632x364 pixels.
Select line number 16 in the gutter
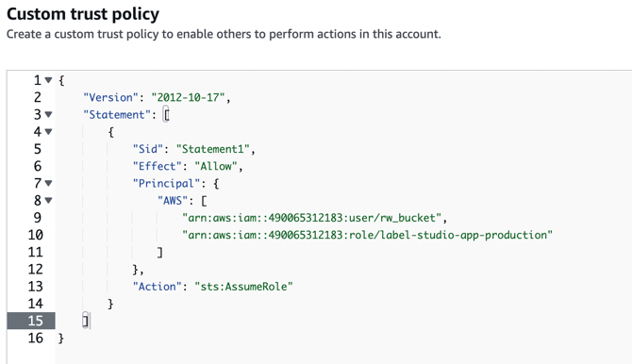click(36, 338)
